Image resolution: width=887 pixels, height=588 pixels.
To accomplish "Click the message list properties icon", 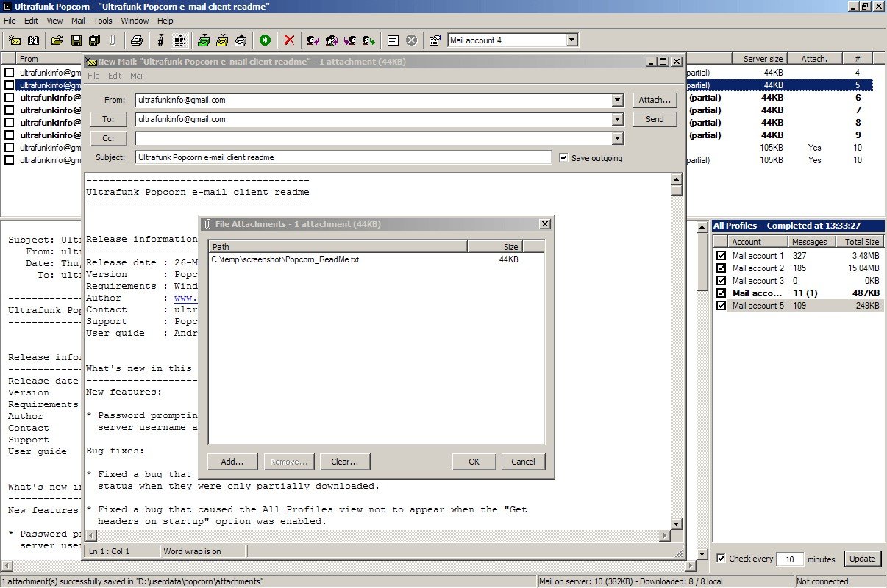I will (x=393, y=40).
